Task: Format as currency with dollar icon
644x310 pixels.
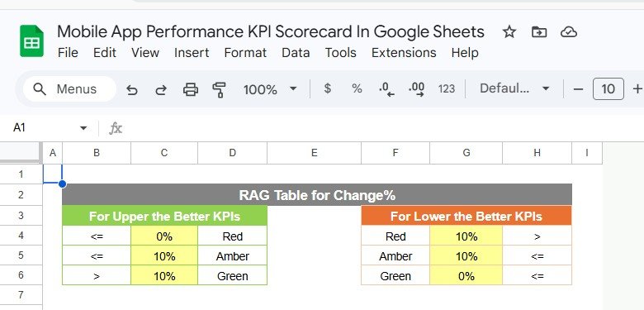Action: 327,88
